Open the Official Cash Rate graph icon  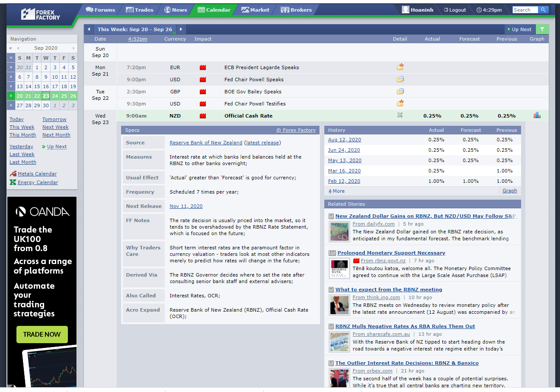tap(537, 115)
